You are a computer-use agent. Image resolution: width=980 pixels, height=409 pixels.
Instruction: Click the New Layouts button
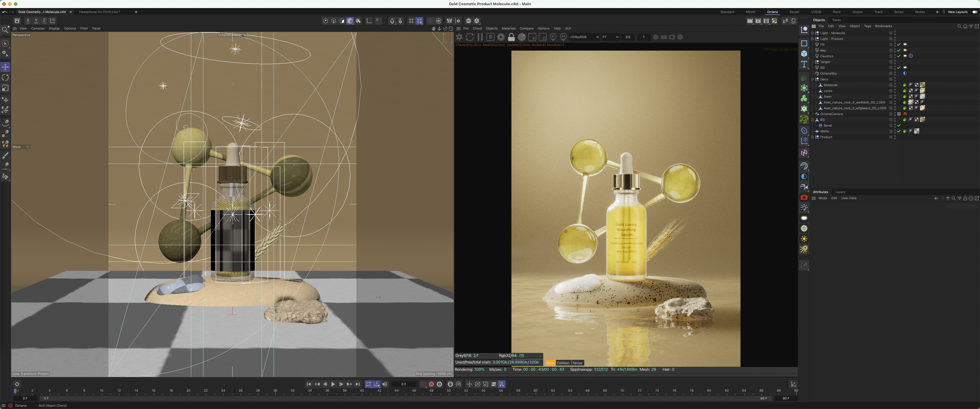click(x=957, y=12)
